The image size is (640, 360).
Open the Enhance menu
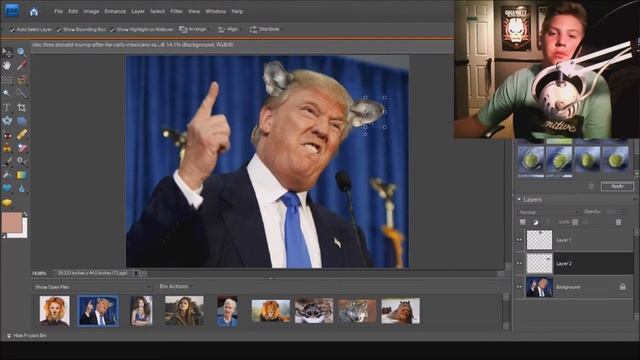115,11
